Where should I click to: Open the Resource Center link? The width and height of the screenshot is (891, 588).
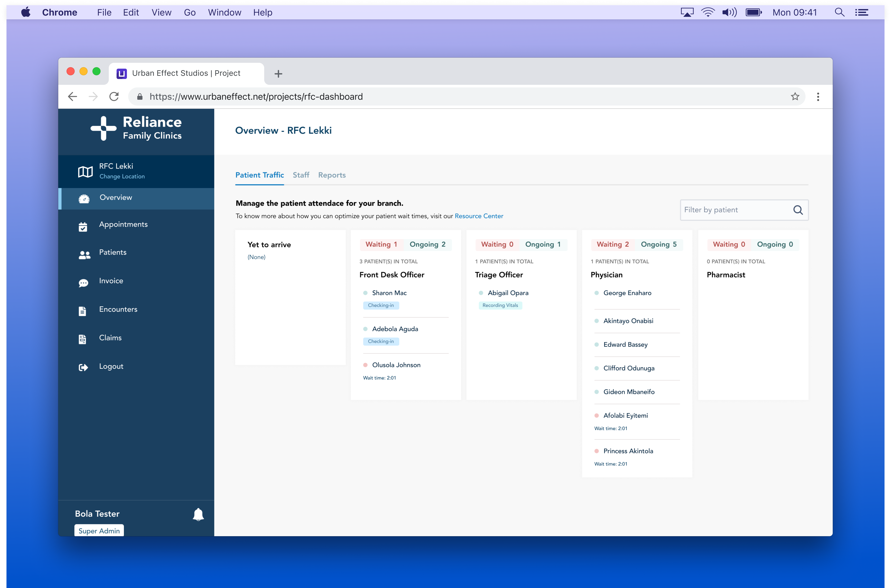[479, 216]
